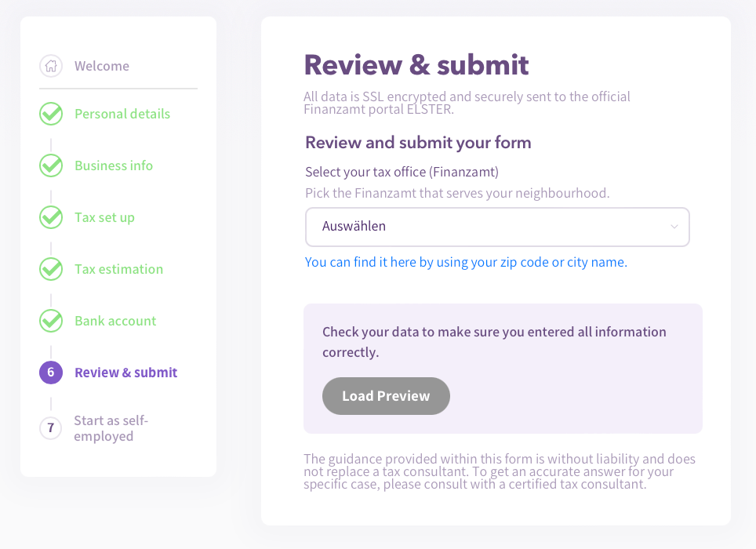The image size is (756, 549).
Task: Click the Business info green checkmark icon
Action: [51, 165]
